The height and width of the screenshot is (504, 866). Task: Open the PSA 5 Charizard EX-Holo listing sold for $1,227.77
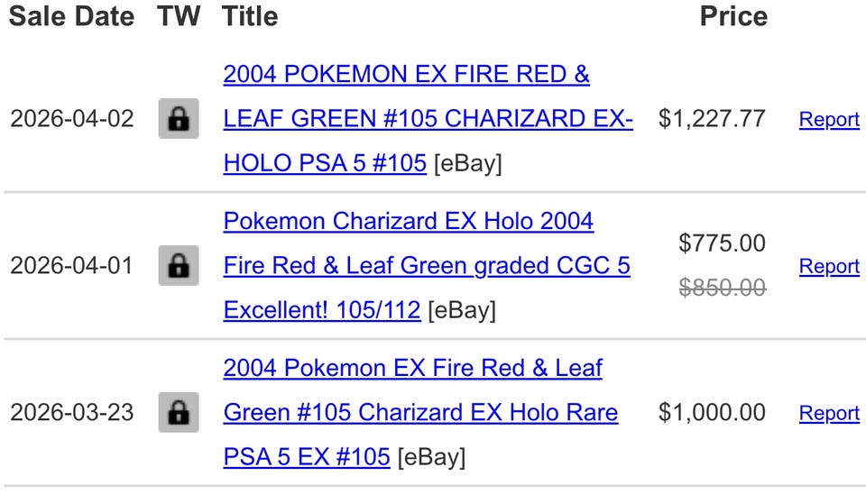point(428,119)
